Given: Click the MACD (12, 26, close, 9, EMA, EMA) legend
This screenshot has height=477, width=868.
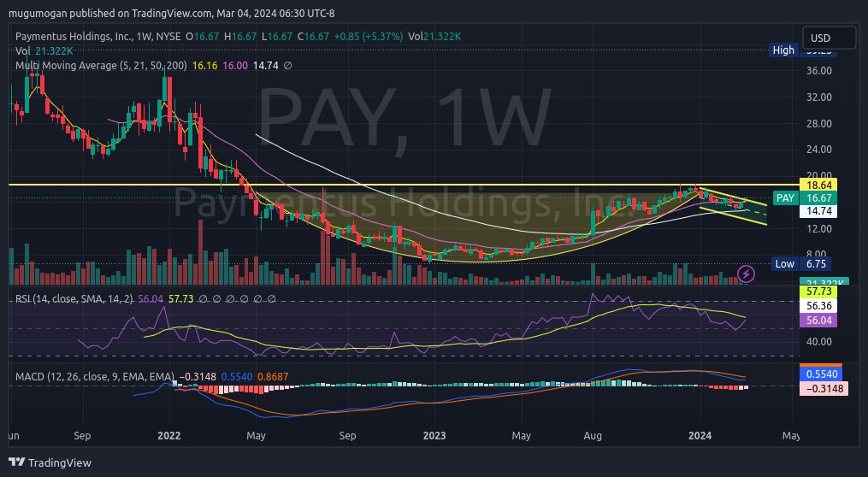Looking at the screenshot, I should (x=95, y=377).
